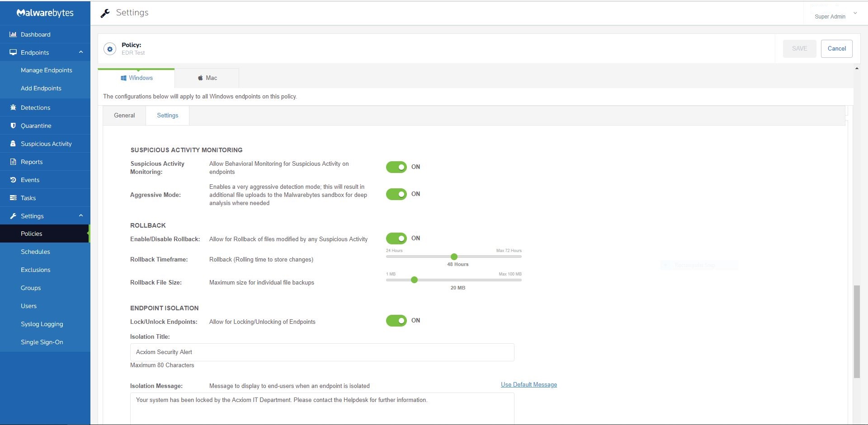Toggle Enable/Disable Rollback switch
This screenshot has height=425, width=868.
pyautogui.click(x=396, y=238)
